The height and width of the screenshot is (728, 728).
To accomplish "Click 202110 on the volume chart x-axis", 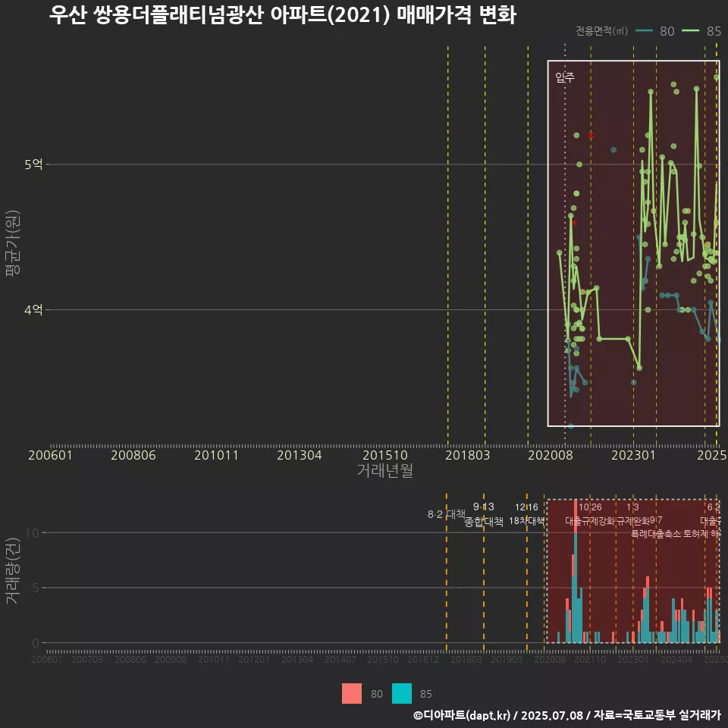I will [590, 659].
